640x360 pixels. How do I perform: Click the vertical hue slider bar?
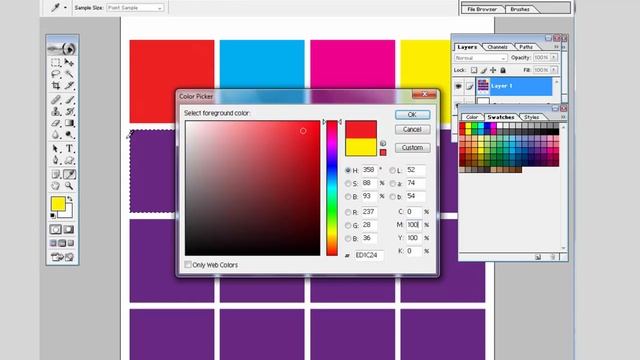(332, 188)
